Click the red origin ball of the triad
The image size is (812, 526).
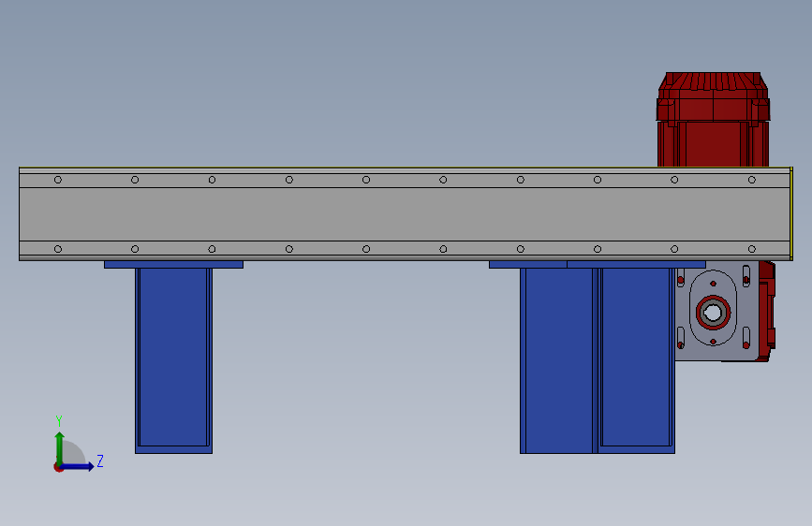click(x=58, y=467)
